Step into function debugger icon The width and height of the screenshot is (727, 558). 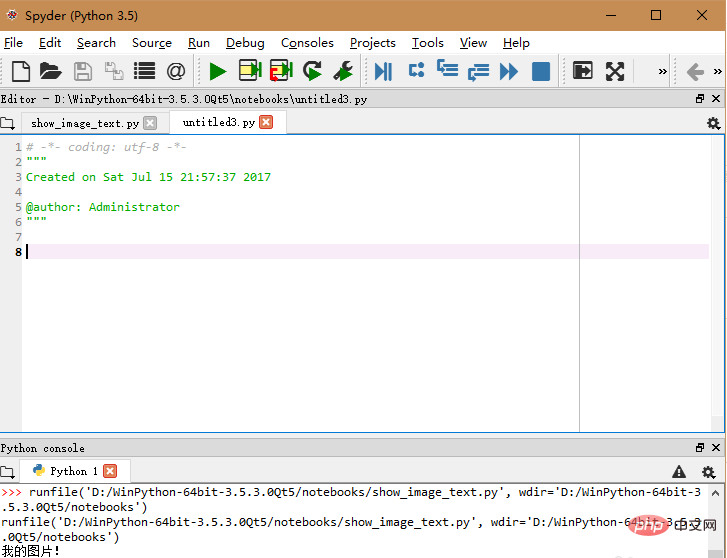click(447, 69)
